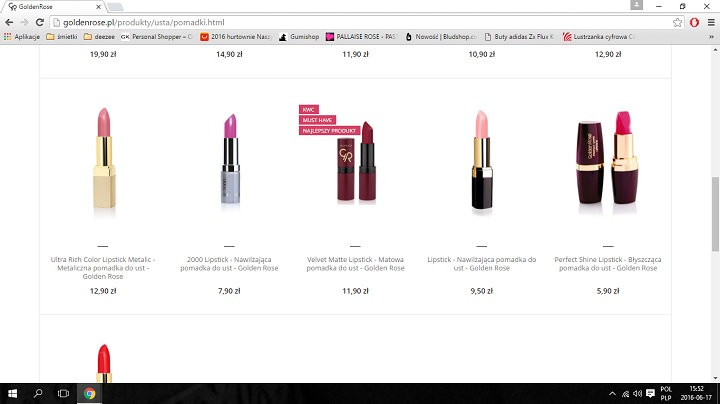The image size is (720, 404).
Task: Reload the current page
Action: (x=40, y=22)
